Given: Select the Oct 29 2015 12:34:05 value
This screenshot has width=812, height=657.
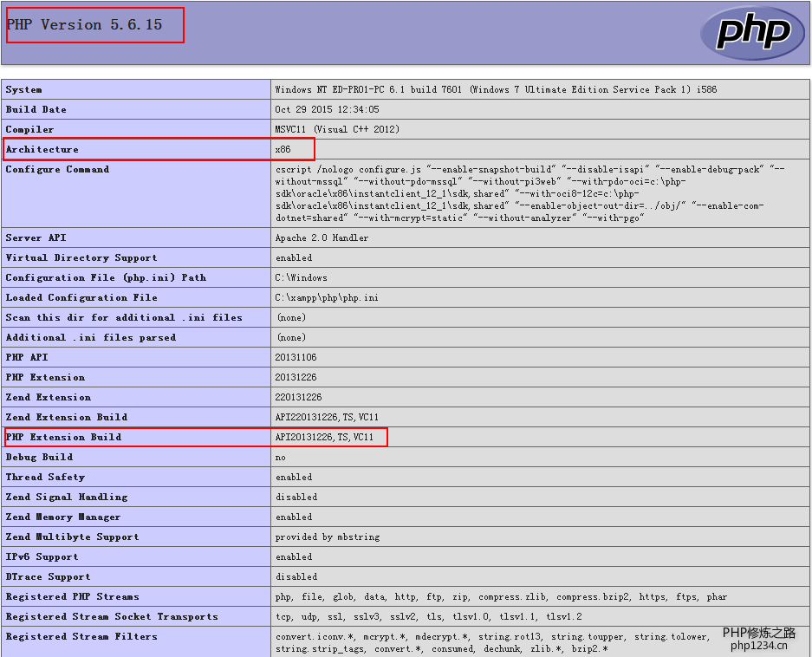Looking at the screenshot, I should coord(327,109).
